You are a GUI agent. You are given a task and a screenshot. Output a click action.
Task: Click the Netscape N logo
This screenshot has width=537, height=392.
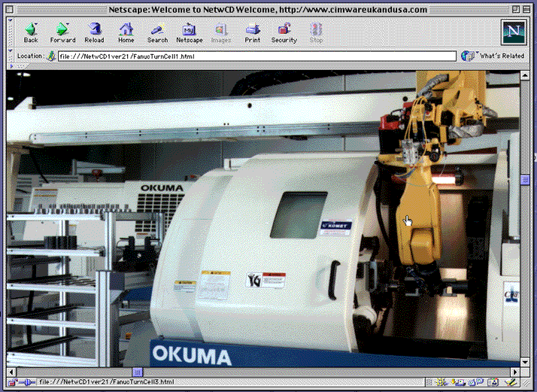(x=514, y=32)
